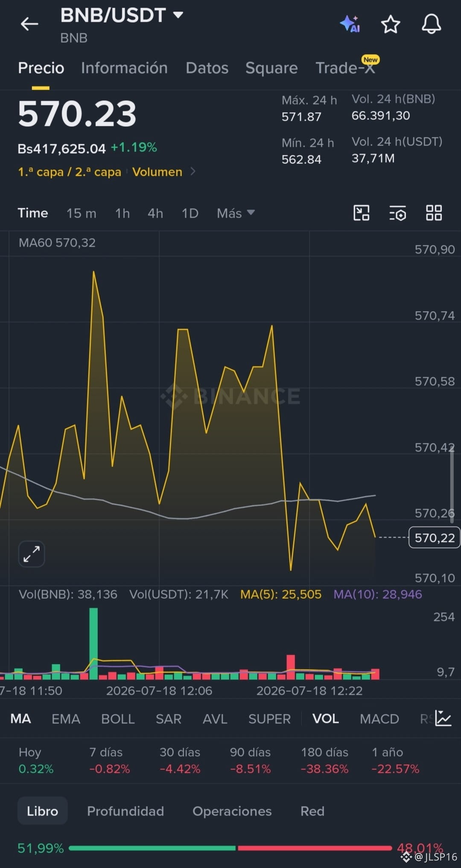Tap the Volumen tag link
This screenshot has width=461, height=868.
click(x=157, y=172)
